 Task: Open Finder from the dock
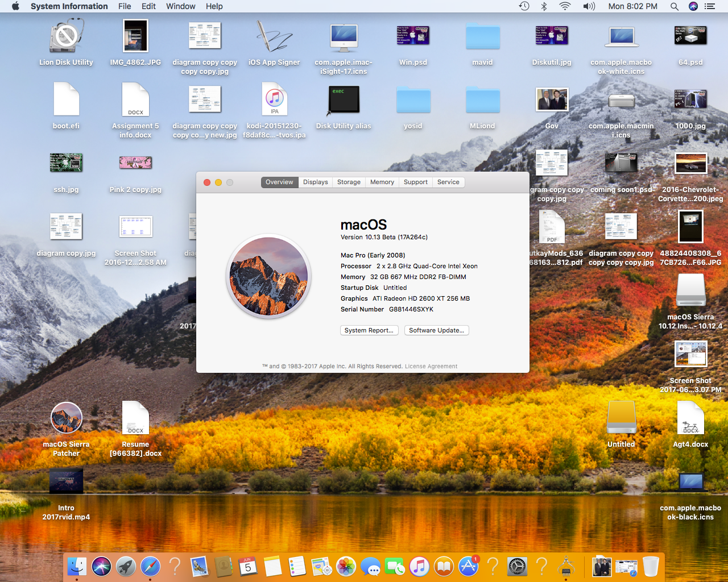point(77,567)
